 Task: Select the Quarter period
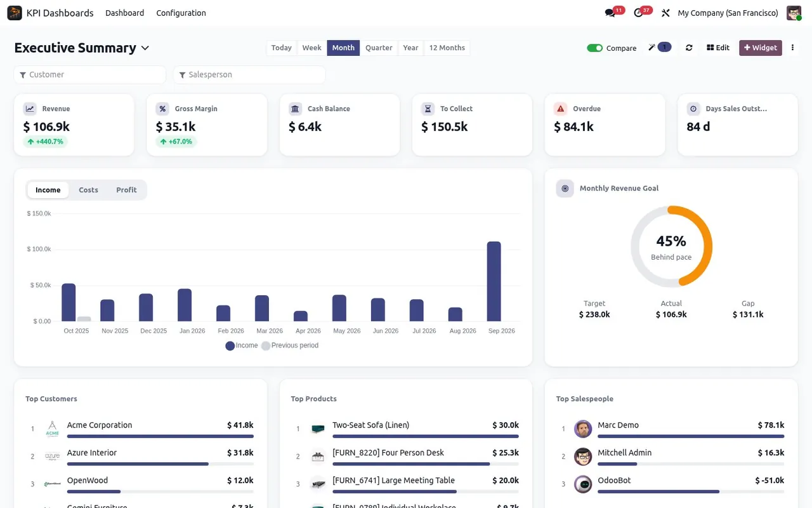[x=379, y=48]
